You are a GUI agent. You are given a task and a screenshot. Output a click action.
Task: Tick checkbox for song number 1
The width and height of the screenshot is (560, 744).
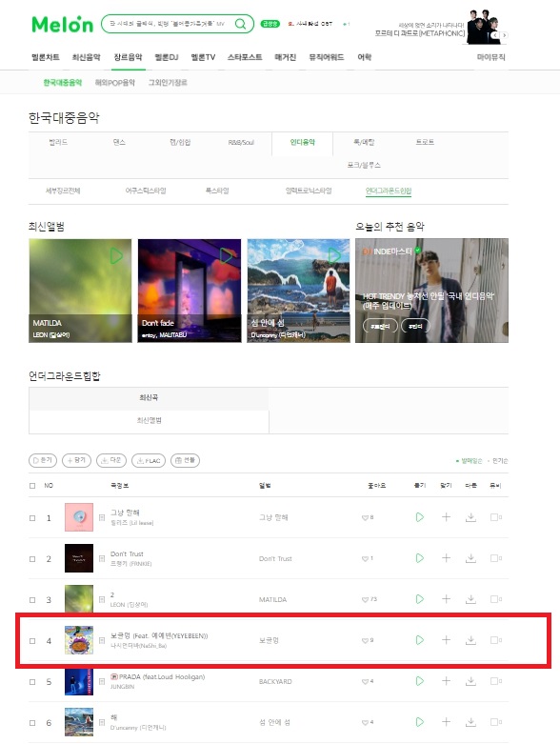[32, 517]
